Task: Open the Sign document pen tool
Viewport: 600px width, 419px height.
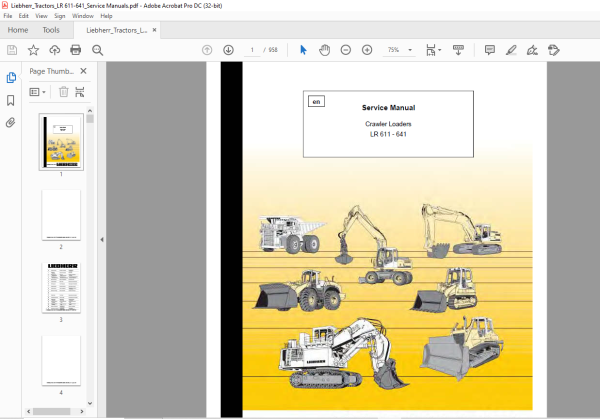Action: tap(532, 50)
